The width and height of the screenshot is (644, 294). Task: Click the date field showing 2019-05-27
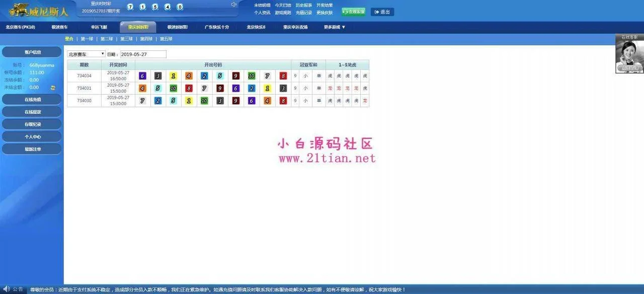point(143,54)
